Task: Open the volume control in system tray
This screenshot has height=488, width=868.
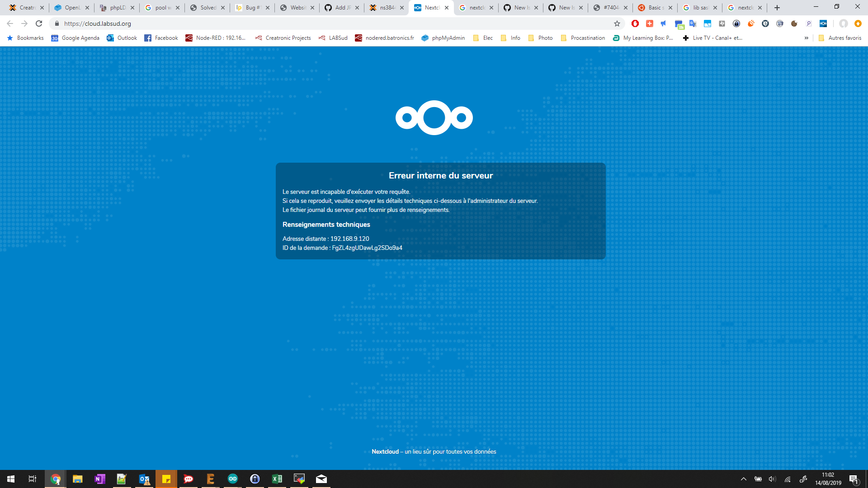Action: tap(772, 479)
